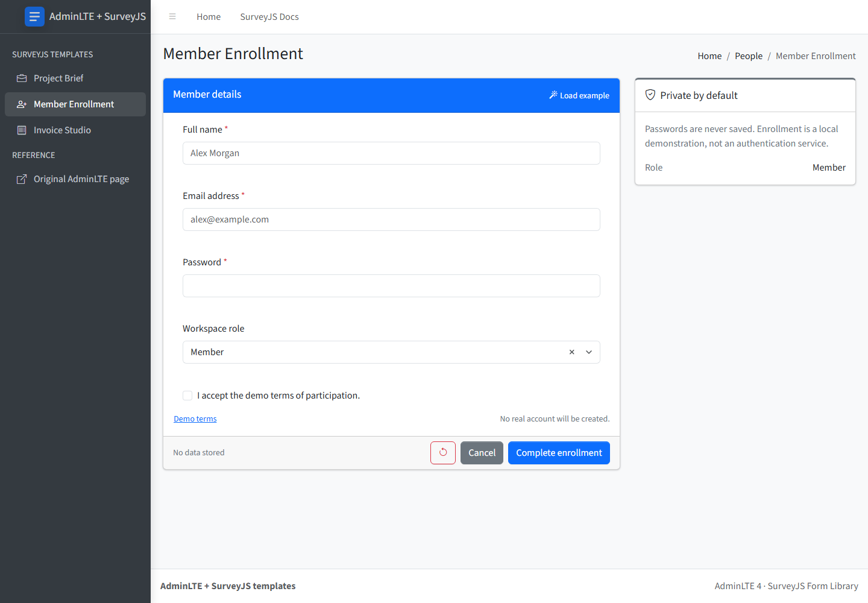Viewport: 868px width, 603px height.
Task: Focus the Email address input field
Action: tap(391, 219)
